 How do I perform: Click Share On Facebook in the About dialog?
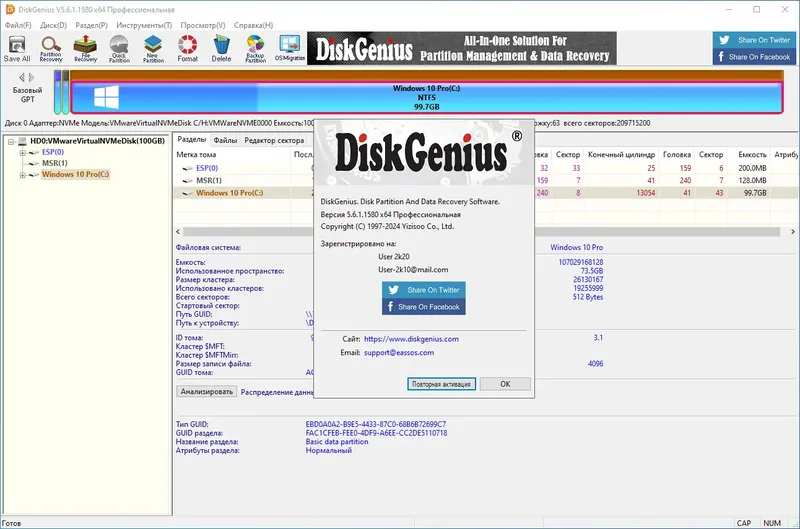423,307
